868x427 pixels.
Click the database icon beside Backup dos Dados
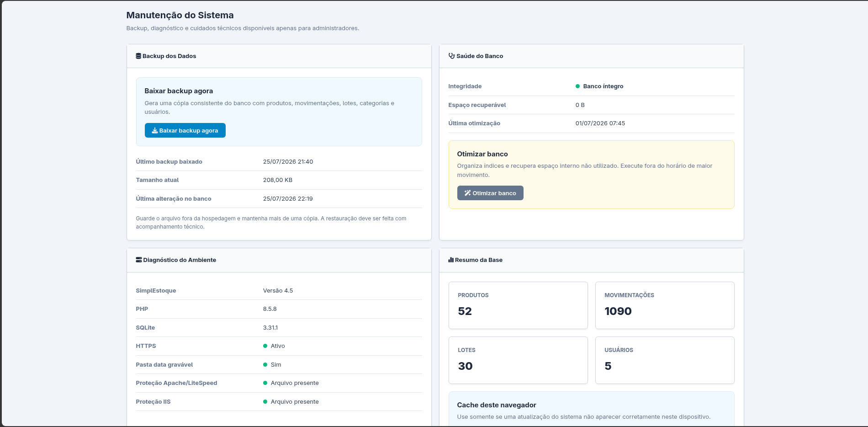138,56
